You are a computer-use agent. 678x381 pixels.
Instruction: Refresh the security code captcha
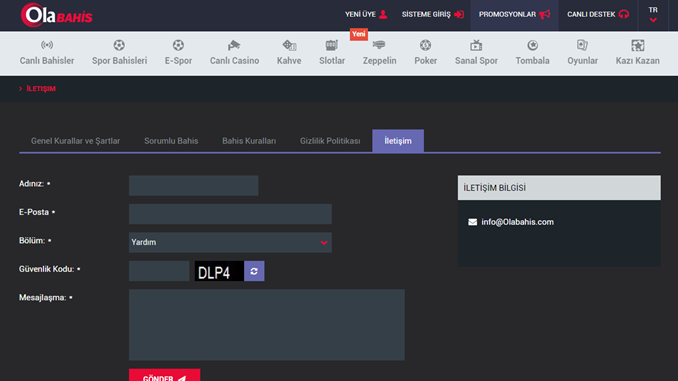(254, 271)
